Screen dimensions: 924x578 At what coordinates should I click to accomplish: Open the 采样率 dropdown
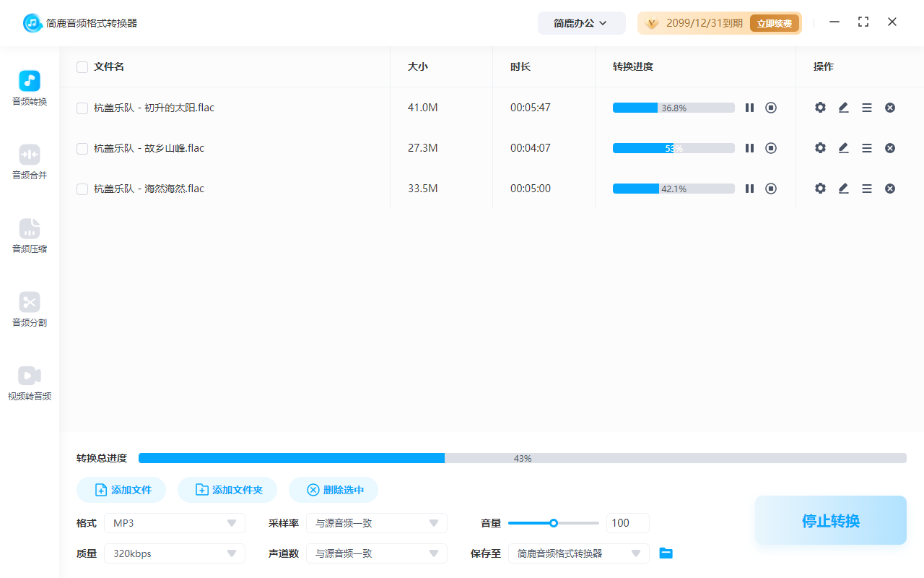[376, 522]
